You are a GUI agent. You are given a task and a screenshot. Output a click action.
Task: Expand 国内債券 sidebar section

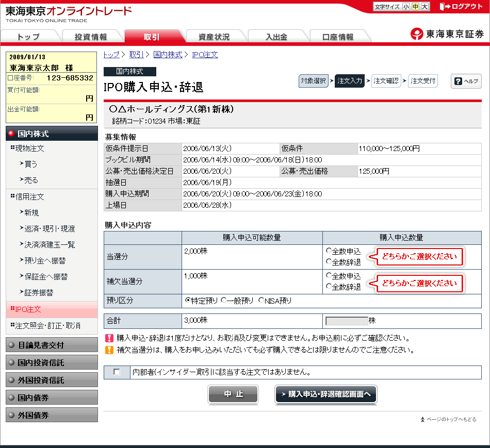pyautogui.click(x=52, y=397)
